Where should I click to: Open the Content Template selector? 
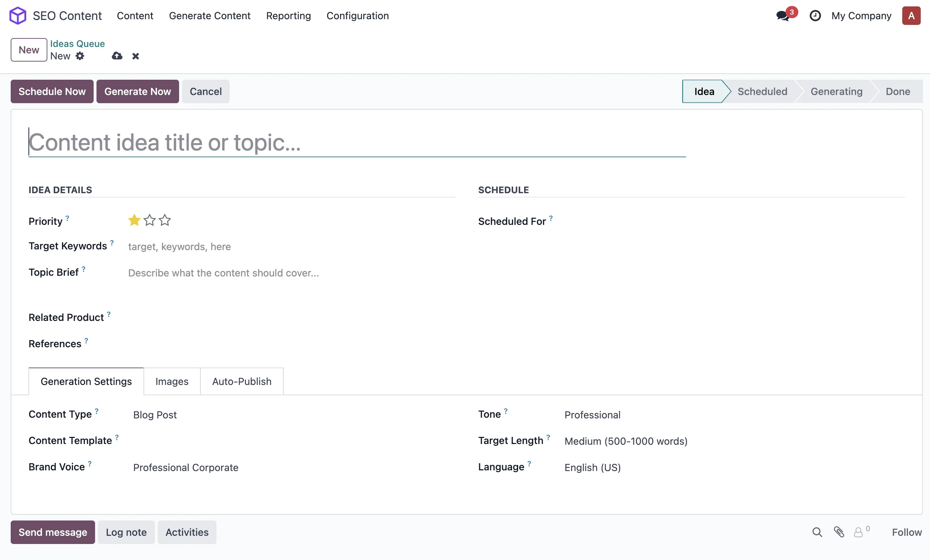(x=170, y=440)
